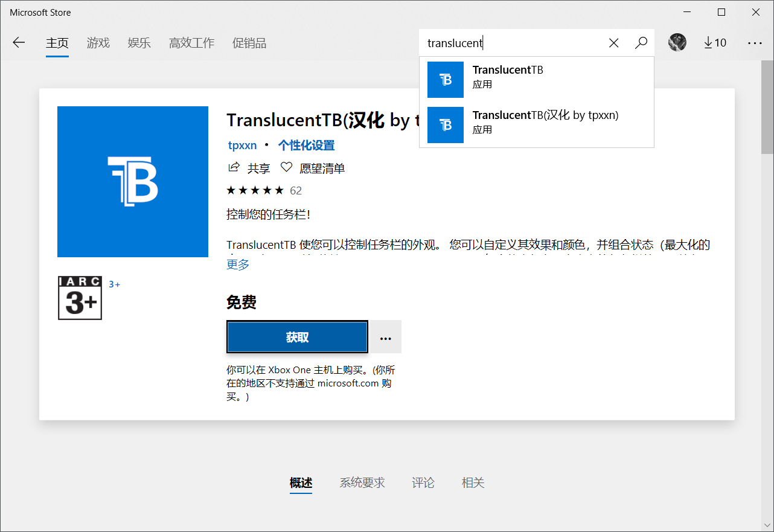Open the 促销品 tab
This screenshot has height=532, width=774.
click(249, 43)
